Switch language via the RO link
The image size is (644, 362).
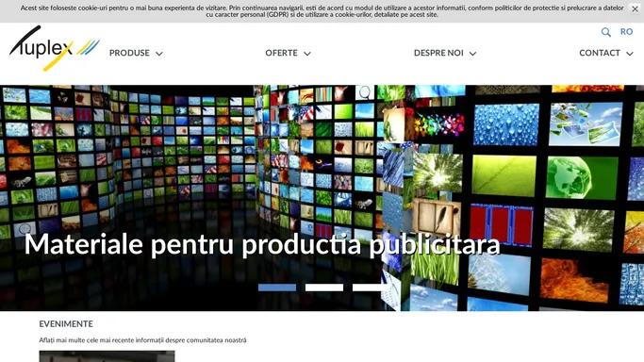coord(626,32)
